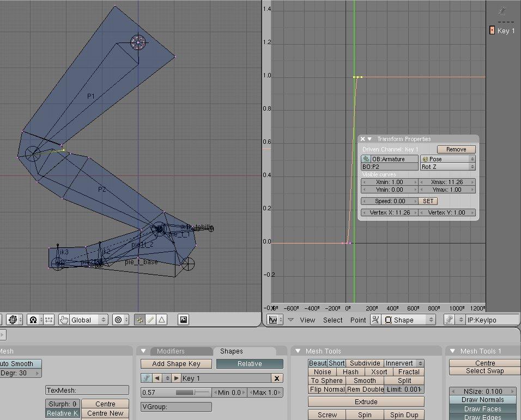Click the Subdivide button
Screen dimensions: 521x420
(x=365, y=363)
